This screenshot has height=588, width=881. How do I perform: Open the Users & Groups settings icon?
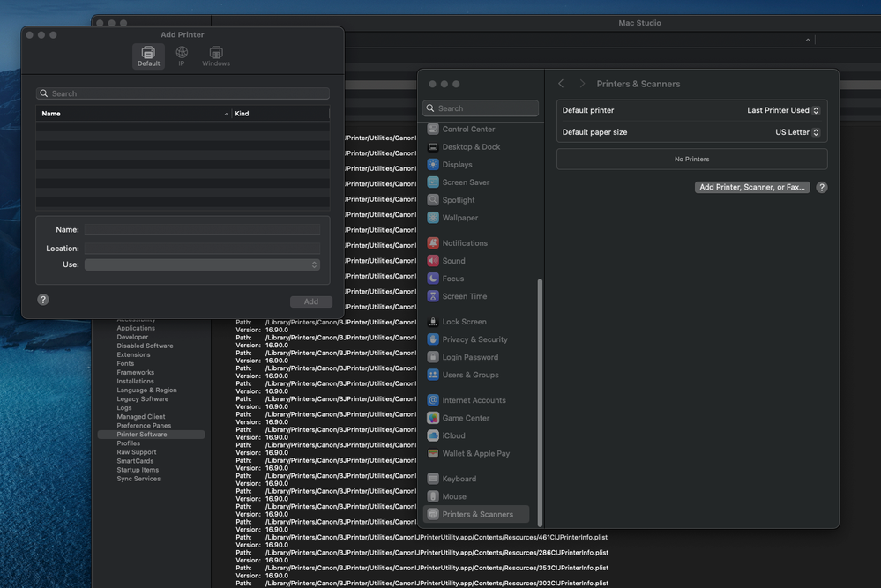point(433,375)
